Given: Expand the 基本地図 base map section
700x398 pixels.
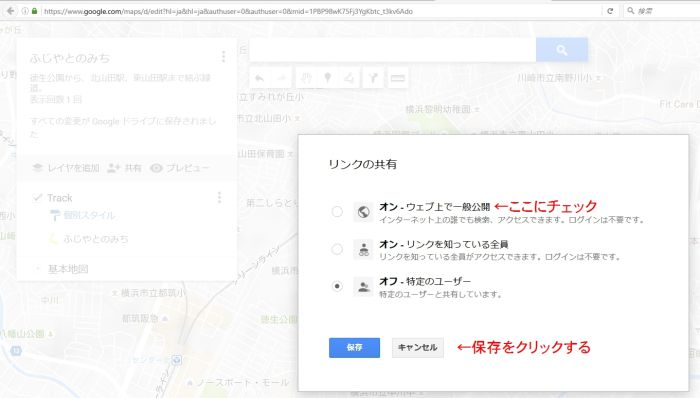Looking at the screenshot, I should point(38,269).
